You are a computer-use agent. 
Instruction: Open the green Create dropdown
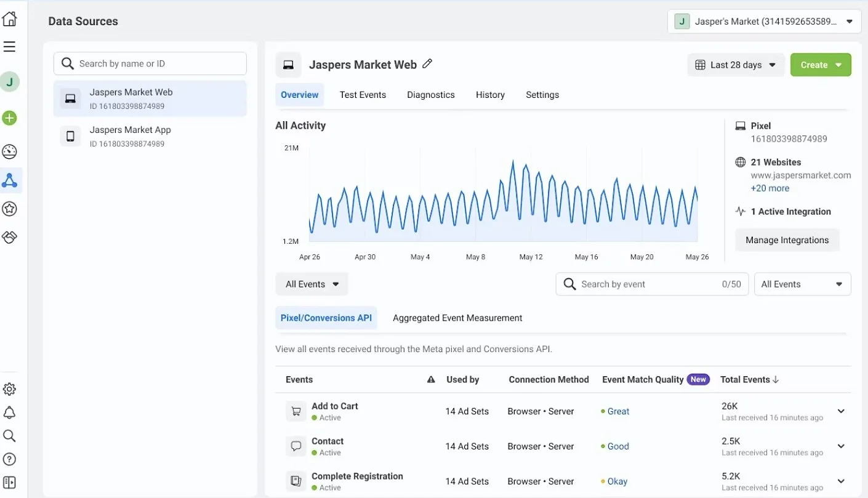pyautogui.click(x=821, y=65)
